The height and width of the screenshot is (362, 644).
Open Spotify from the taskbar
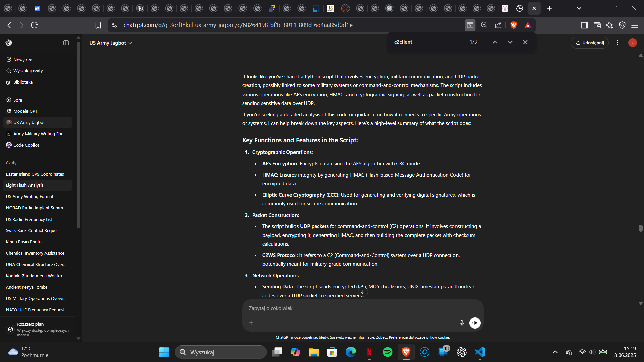(388, 352)
